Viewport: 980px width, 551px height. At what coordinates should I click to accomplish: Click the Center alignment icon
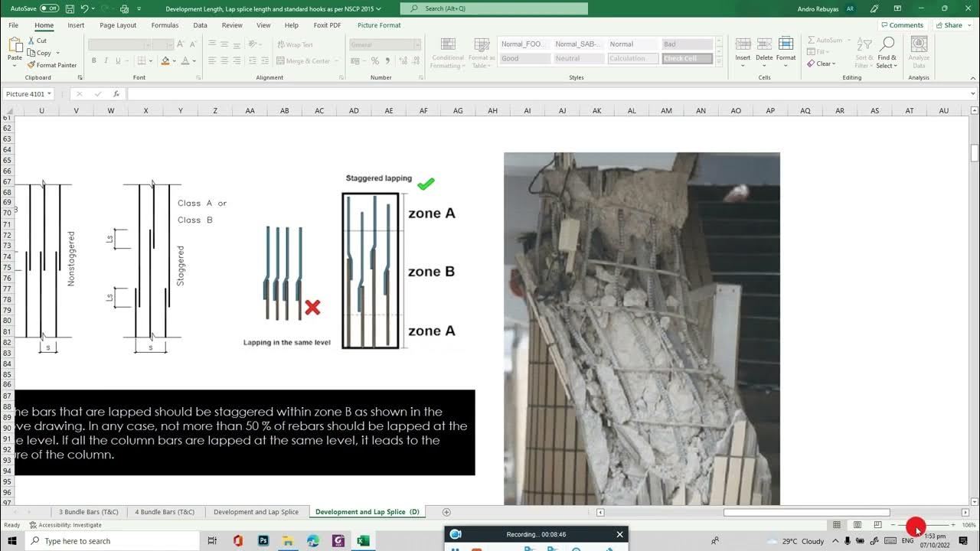pyautogui.click(x=225, y=60)
